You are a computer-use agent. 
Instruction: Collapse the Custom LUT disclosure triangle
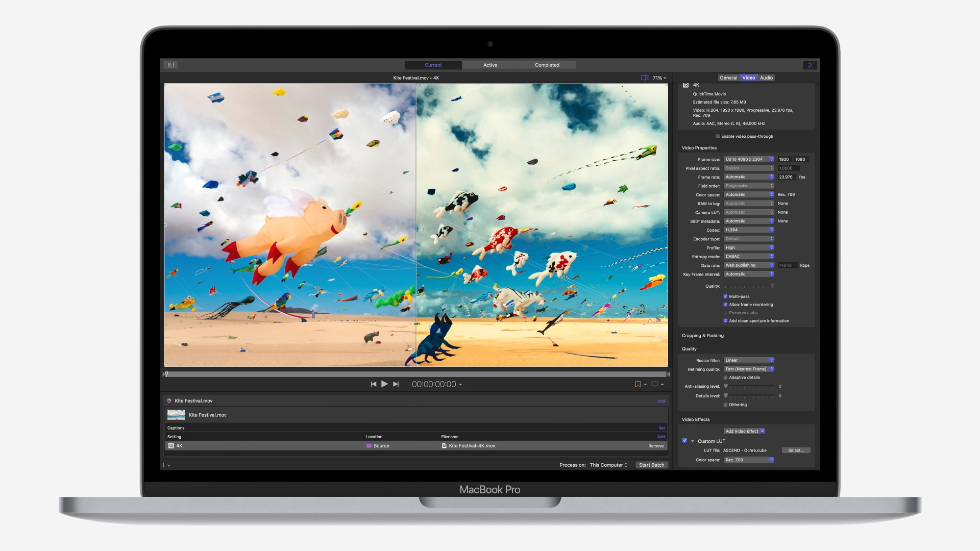pos(692,441)
